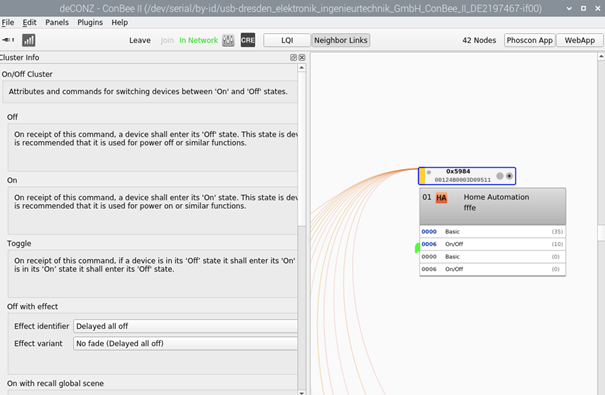Select the gray 0006 On/Off cluster (0)
Screen dimensions: 605x395
tap(492, 269)
